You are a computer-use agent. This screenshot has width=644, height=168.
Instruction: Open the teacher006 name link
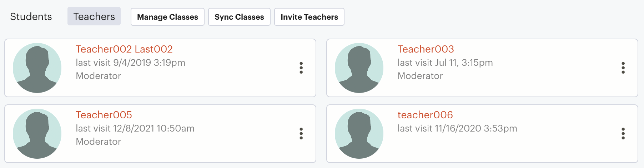(425, 115)
